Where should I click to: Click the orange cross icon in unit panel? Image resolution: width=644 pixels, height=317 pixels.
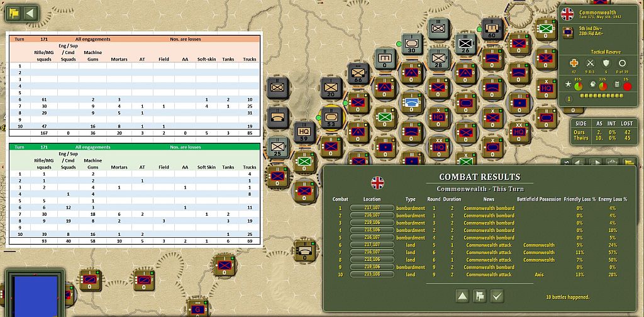click(x=574, y=64)
